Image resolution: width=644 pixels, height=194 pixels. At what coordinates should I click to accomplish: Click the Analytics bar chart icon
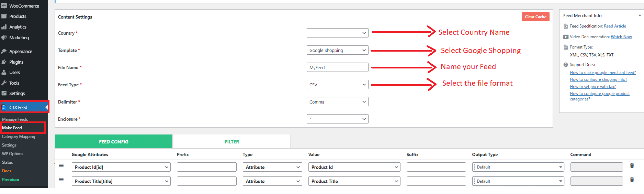[x=4, y=27]
